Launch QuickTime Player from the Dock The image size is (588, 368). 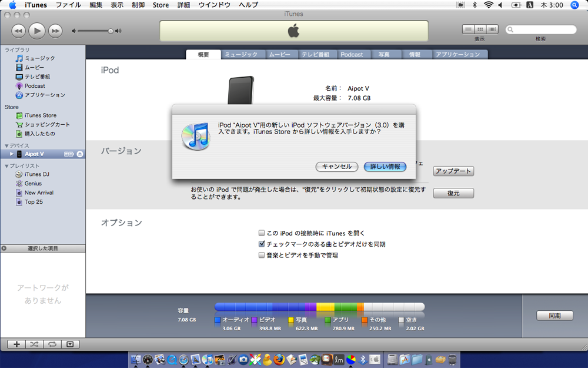172,360
